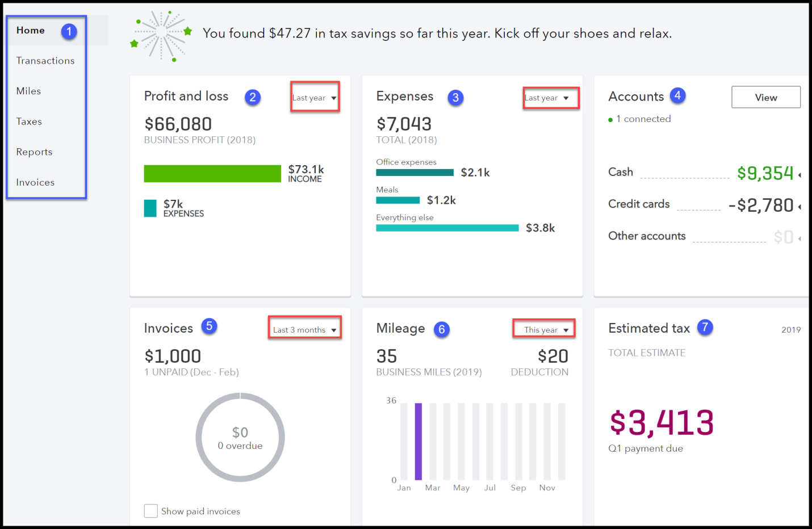Click the arrow next to Credit cards balance
The height and width of the screenshot is (529, 812).
coord(800,207)
